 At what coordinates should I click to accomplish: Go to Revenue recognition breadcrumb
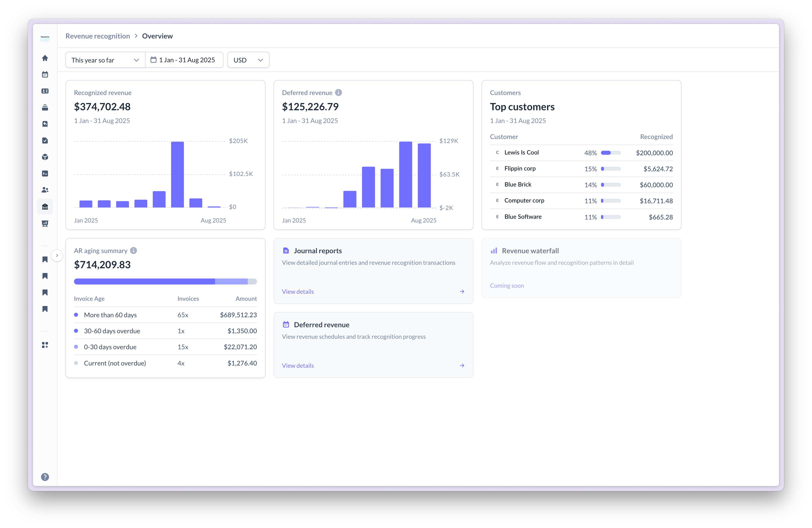pos(97,36)
